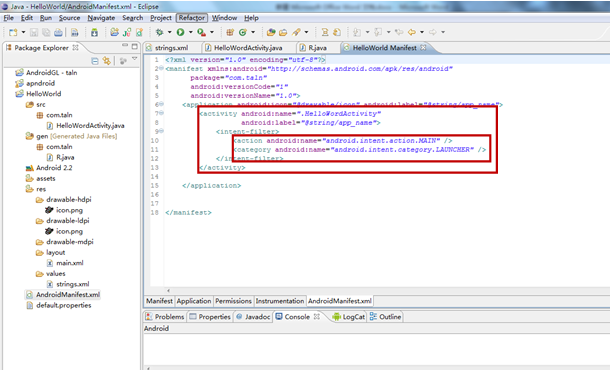Click the Debug bug icon
The width and height of the screenshot is (610, 370).
tap(159, 32)
